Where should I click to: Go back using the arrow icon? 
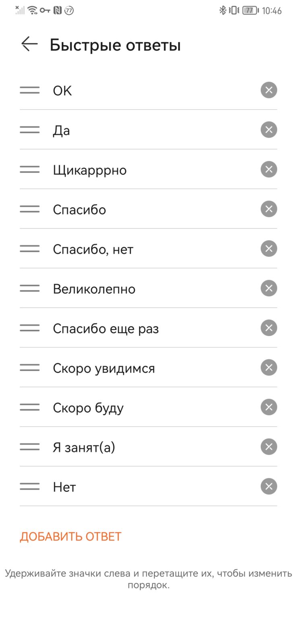tap(29, 44)
